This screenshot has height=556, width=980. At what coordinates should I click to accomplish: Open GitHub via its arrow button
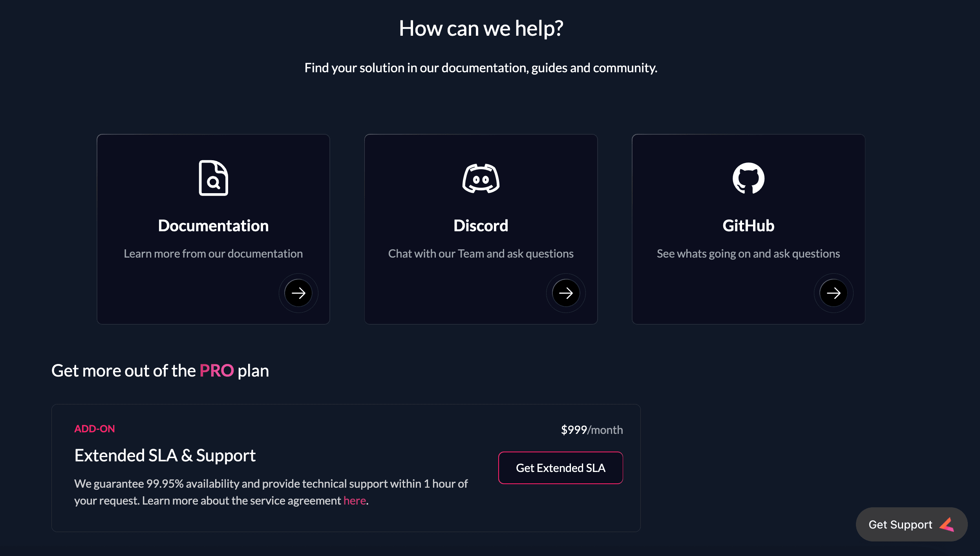click(x=833, y=293)
